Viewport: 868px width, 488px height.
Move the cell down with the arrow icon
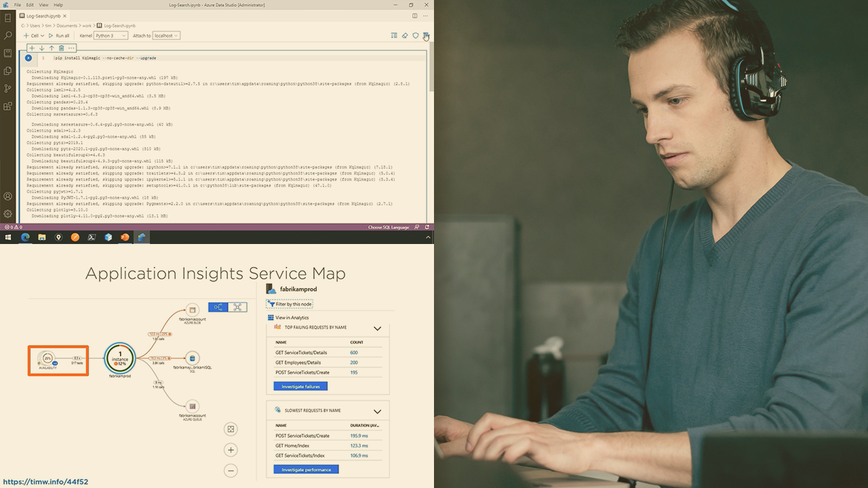[41, 48]
